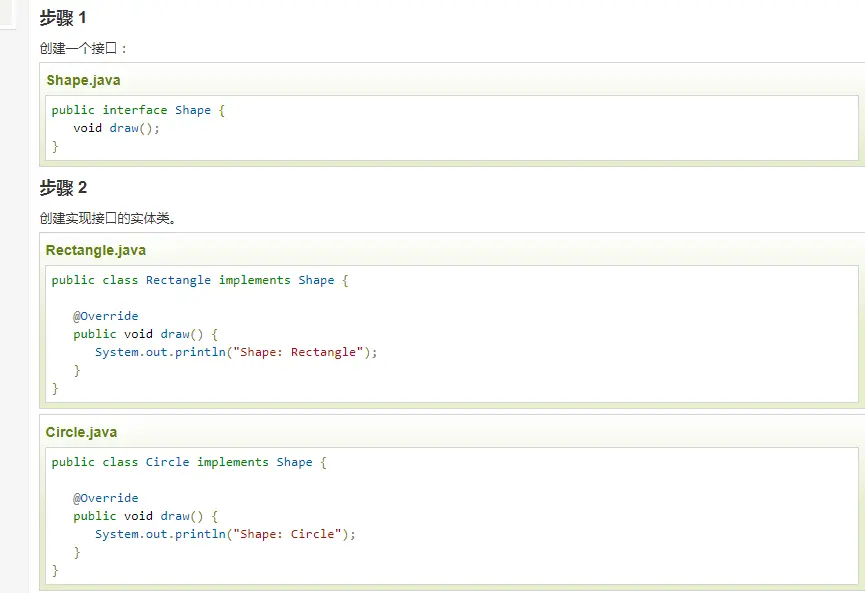Click 'public void draw()' in Circle.java code
This screenshot has height=593, width=865.
pos(145,516)
